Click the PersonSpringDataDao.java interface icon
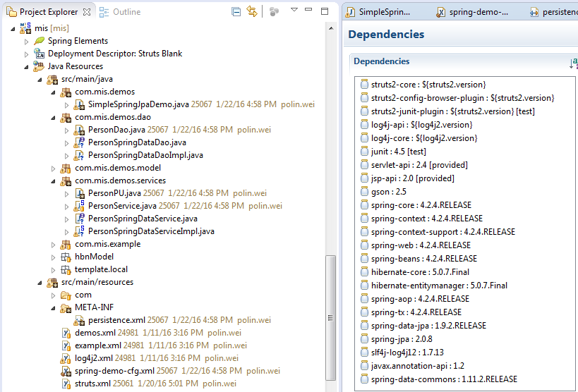Image resolution: width=578 pixels, height=392 pixels. 79,142
